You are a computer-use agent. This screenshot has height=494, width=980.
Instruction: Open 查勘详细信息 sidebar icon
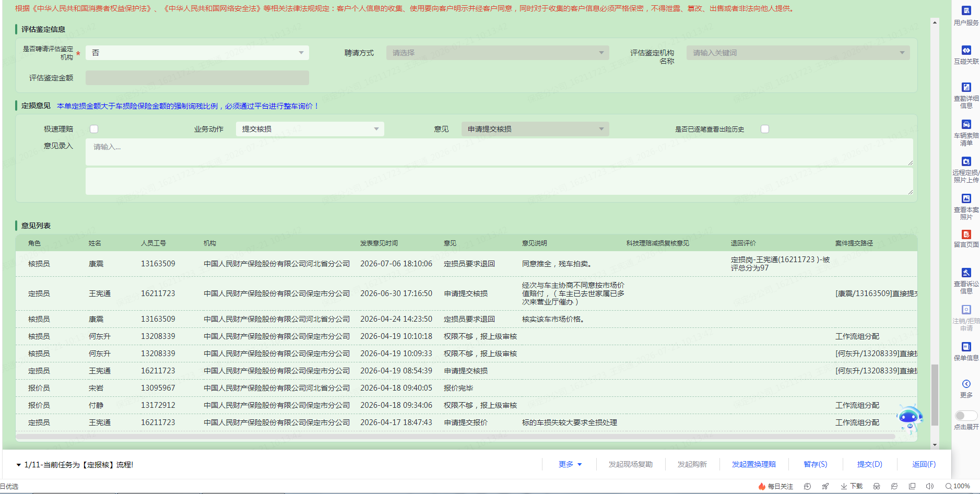coord(966,87)
